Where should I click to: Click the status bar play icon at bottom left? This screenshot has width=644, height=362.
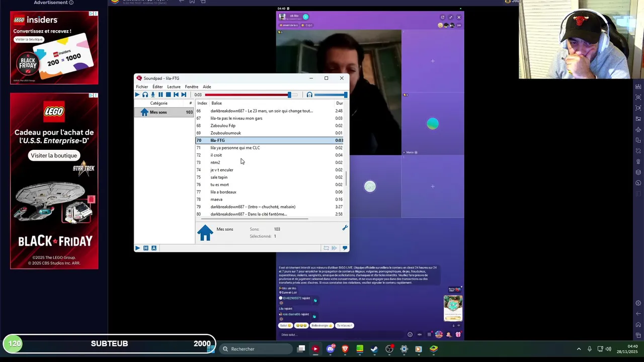click(x=137, y=248)
